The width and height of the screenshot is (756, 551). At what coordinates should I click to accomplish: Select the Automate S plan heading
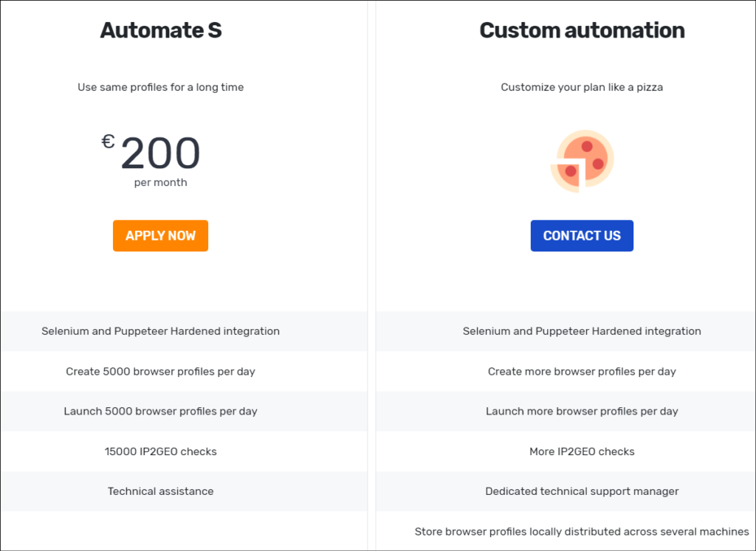tap(160, 30)
